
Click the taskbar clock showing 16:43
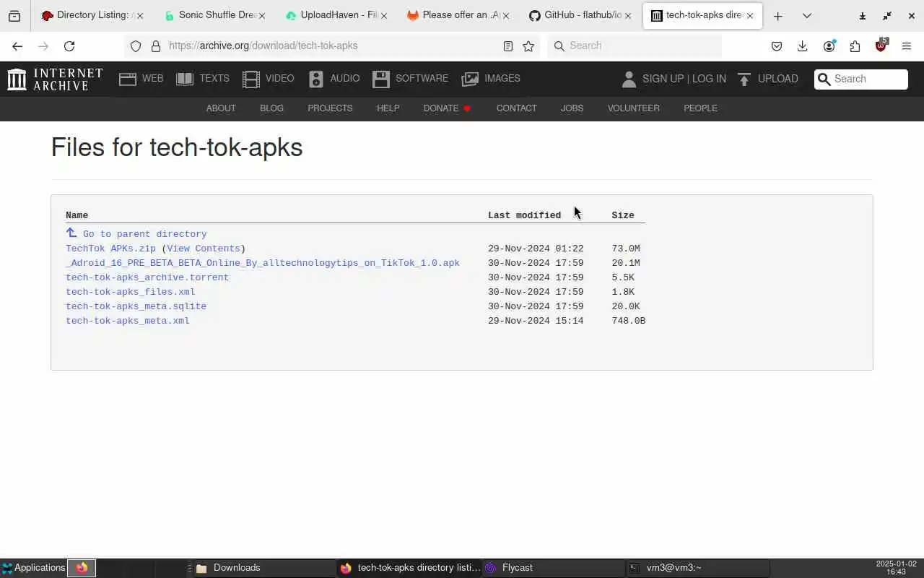pos(896,568)
